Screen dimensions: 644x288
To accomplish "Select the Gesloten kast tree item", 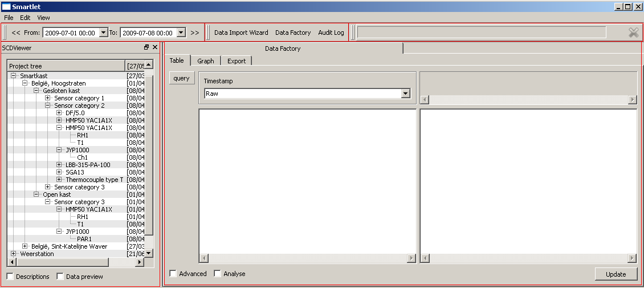I will pyautogui.click(x=62, y=91).
